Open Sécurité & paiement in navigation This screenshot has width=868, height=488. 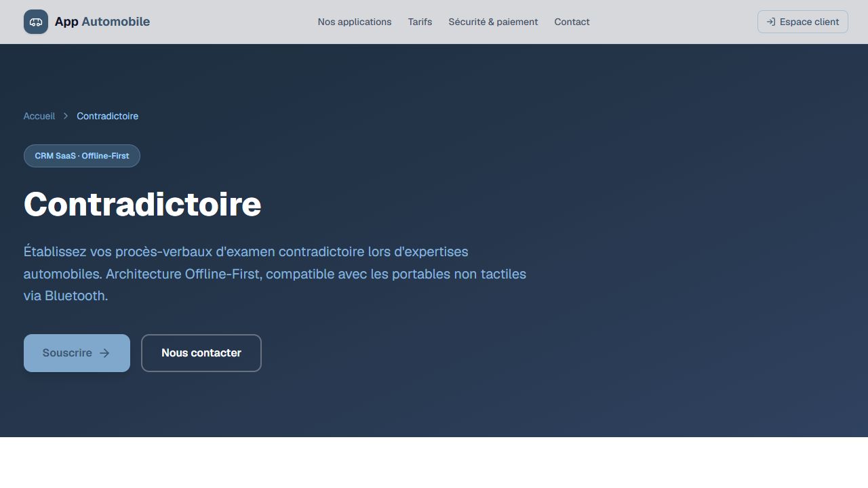click(493, 22)
